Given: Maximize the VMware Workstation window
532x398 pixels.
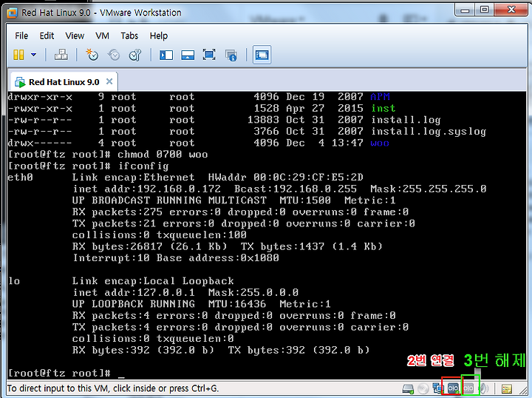Looking at the screenshot, I should click(x=484, y=10).
